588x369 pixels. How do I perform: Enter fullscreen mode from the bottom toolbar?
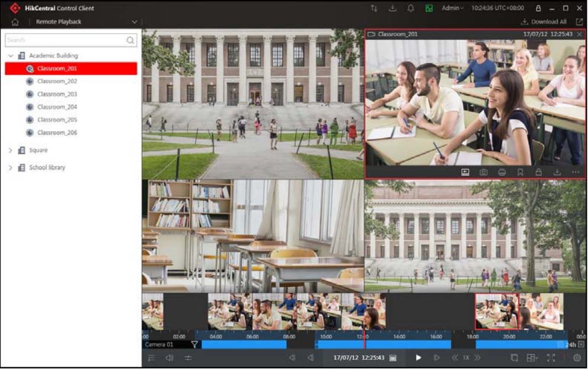[549, 358]
